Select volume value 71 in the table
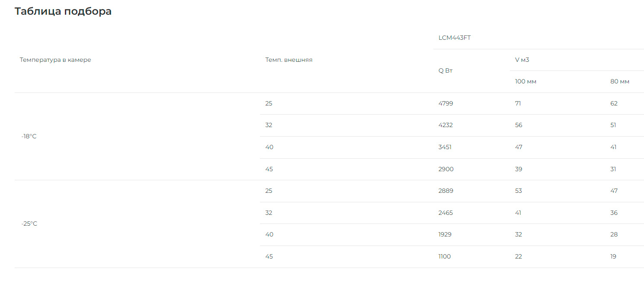This screenshot has height=281, width=644. [518, 104]
